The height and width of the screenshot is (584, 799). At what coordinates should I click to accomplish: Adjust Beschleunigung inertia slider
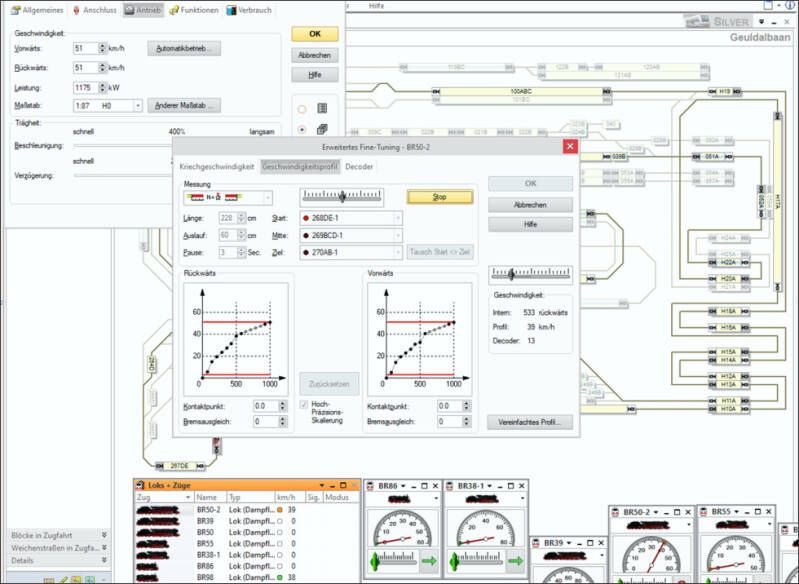(x=123, y=146)
